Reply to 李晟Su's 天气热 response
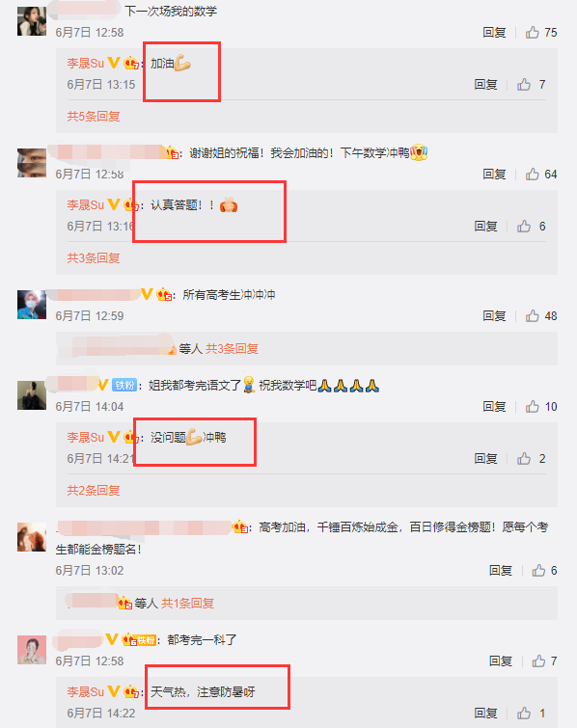 tap(485, 713)
